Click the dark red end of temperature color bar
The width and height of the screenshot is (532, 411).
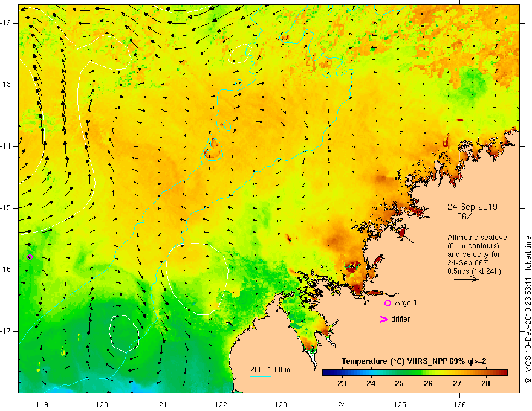tap(504, 373)
